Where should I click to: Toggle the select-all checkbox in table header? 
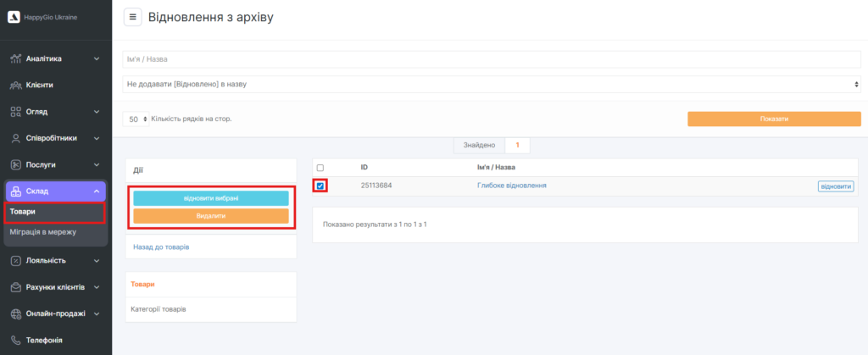320,168
